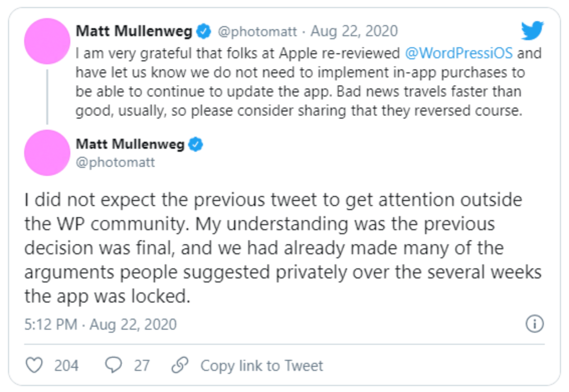Click verified badge on second tweet
This screenshot has height=392, width=569.
(x=196, y=144)
